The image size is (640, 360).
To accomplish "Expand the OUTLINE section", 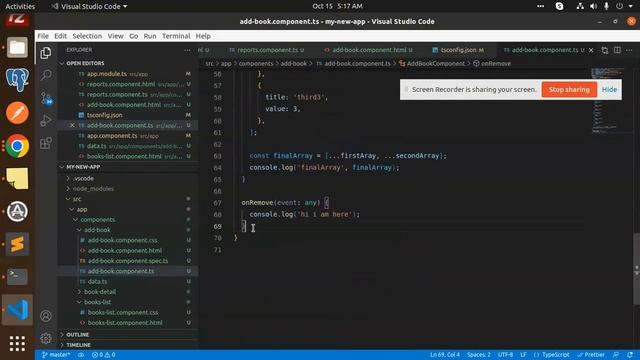I will (78, 335).
